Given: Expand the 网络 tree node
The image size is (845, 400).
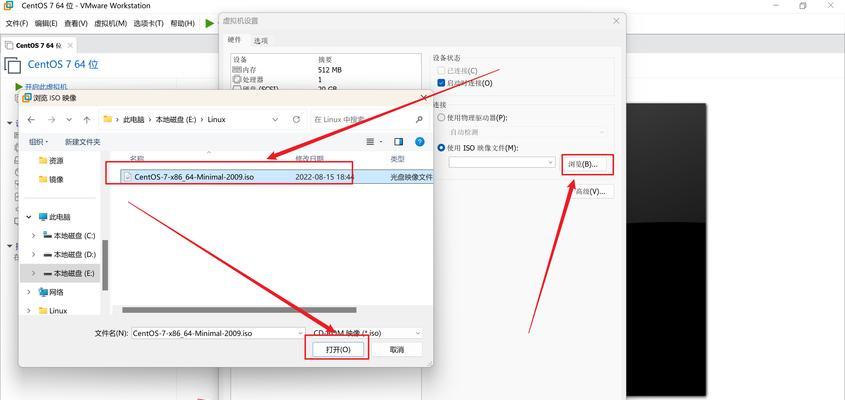Looking at the screenshot, I should (29, 292).
